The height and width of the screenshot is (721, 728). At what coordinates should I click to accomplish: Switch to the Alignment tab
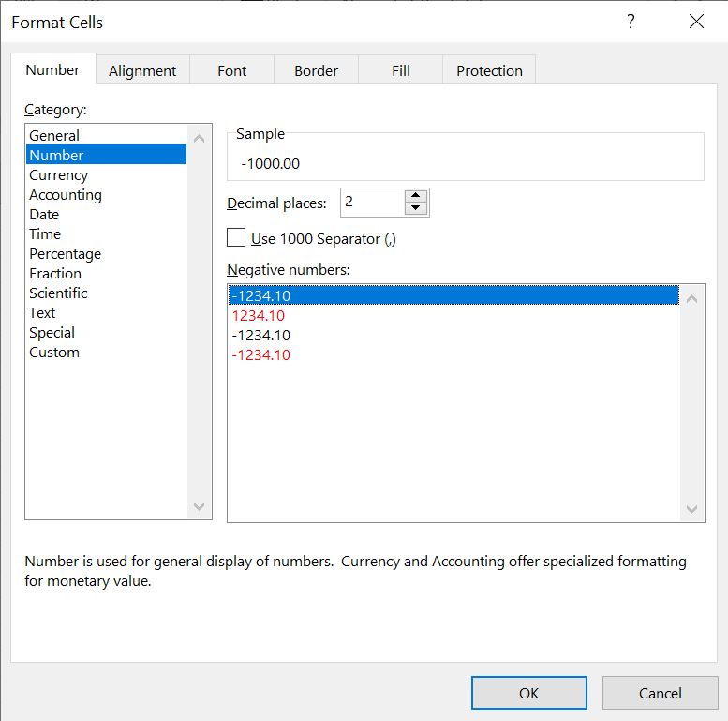point(142,70)
